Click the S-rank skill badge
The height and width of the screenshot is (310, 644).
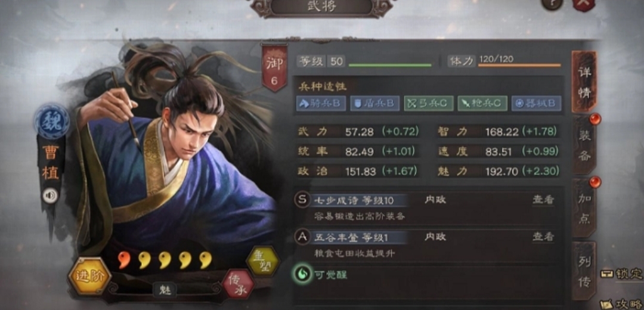(302, 200)
